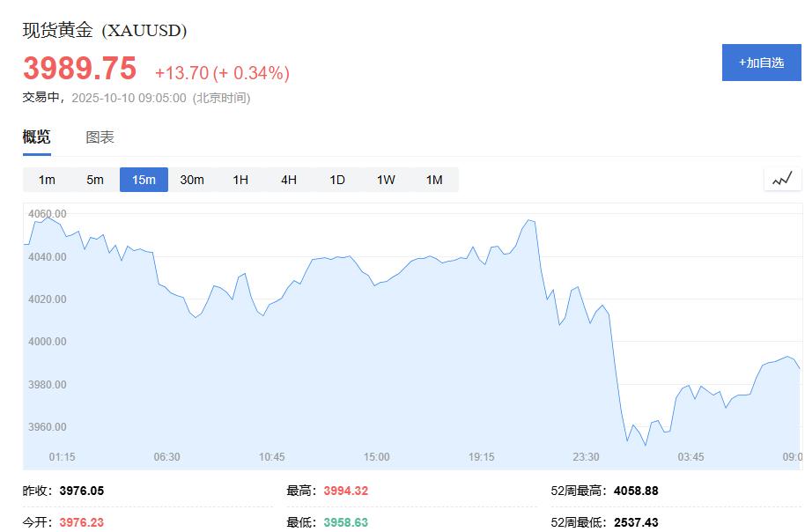This screenshot has width=805, height=532.
Task: Set chart period to 1W
Action: tap(386, 180)
